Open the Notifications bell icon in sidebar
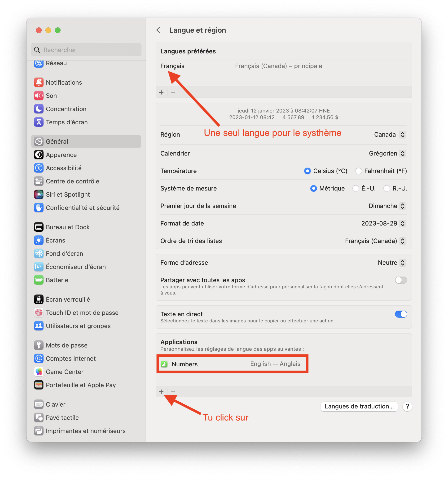Image resolution: width=448 pixels, height=477 pixels. point(39,82)
